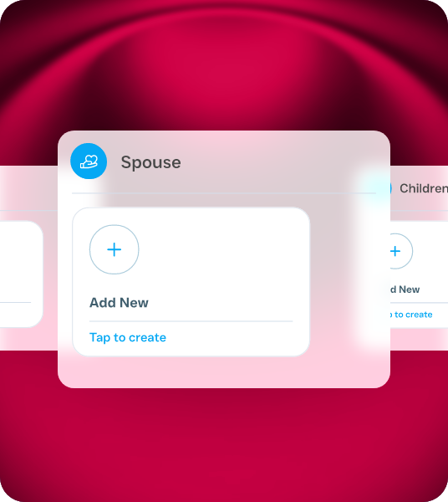The height and width of the screenshot is (502, 448).
Task: Click the blue Spouse heart-hand icon
Action: 89,161
